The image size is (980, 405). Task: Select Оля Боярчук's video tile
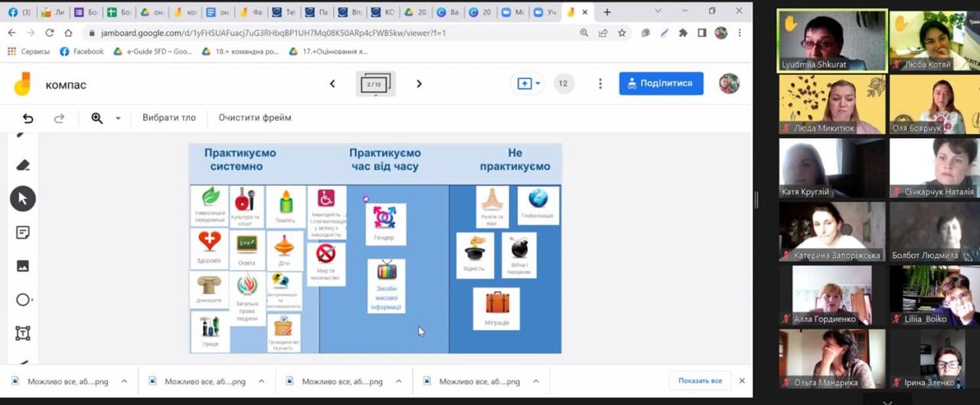tap(935, 104)
